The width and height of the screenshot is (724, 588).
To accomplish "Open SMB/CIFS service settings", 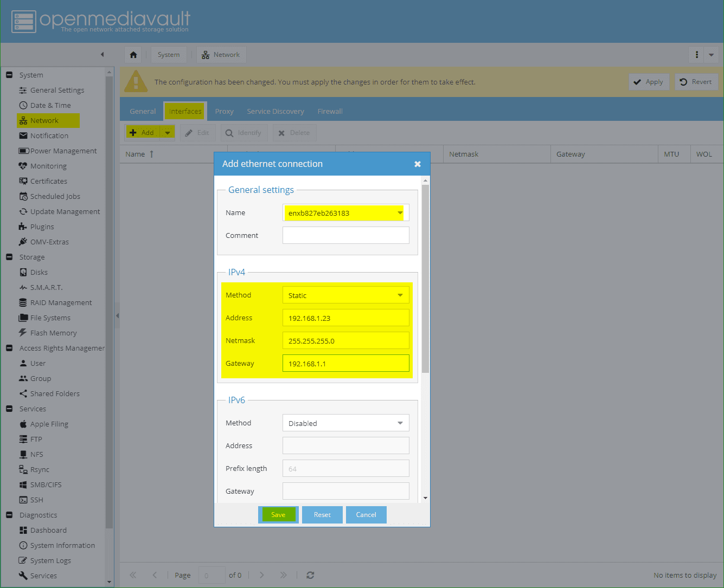I will pyautogui.click(x=46, y=484).
